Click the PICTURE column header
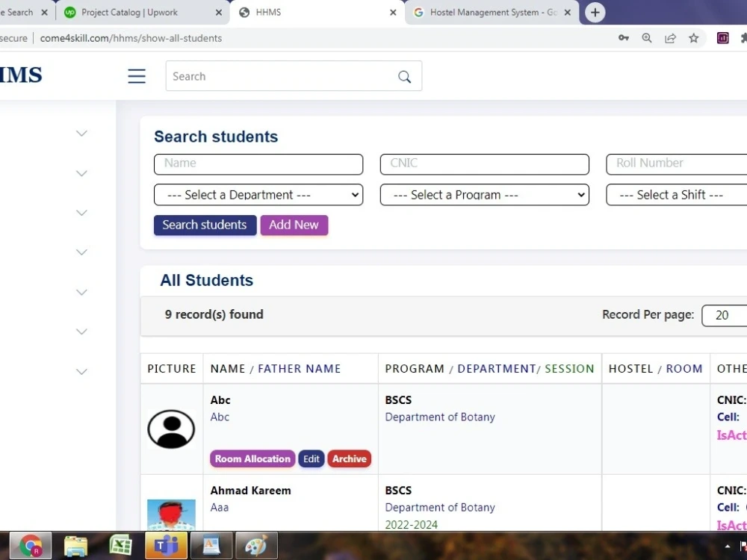The height and width of the screenshot is (560, 747). coord(172,369)
